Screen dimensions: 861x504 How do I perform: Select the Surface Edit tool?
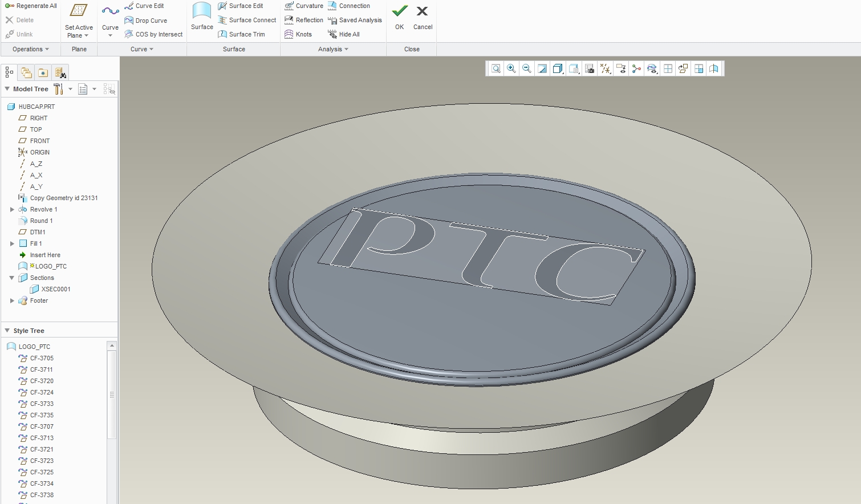click(241, 6)
